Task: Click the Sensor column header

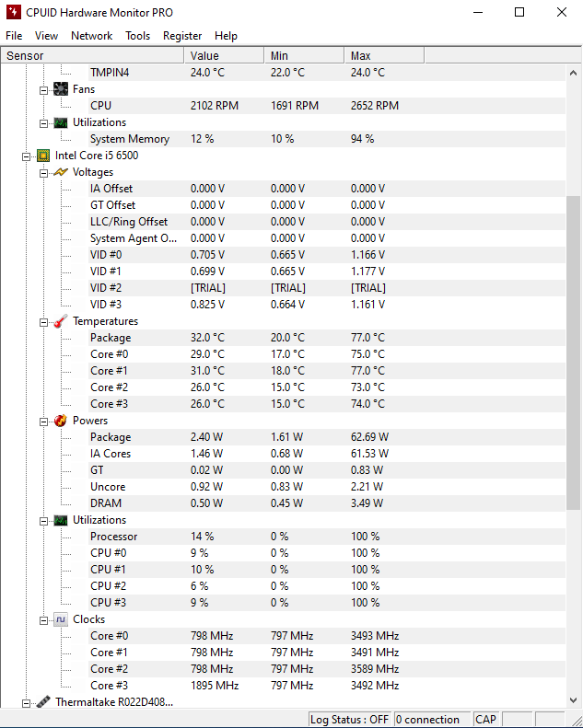Action: [x=92, y=56]
